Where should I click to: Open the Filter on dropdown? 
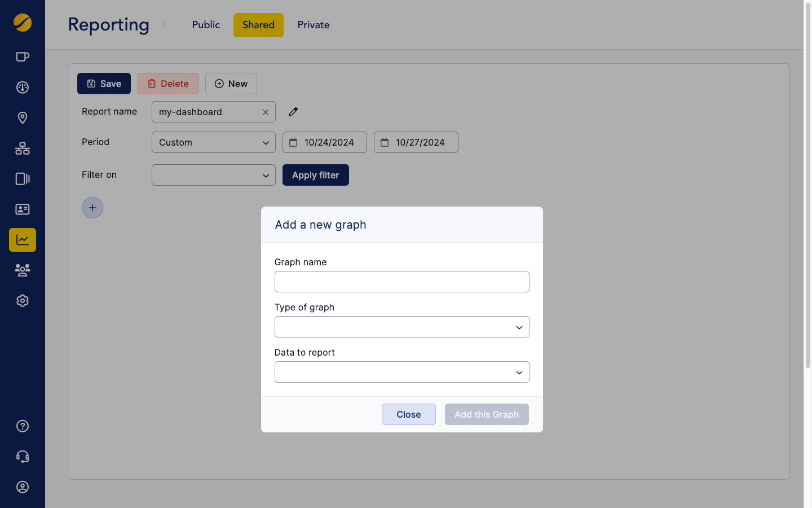click(213, 175)
